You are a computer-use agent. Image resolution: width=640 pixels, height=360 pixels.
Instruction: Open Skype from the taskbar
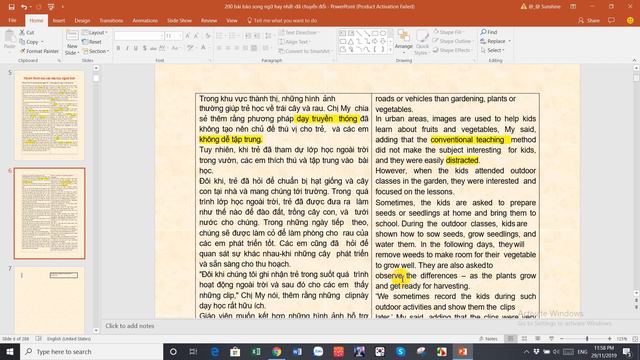click(x=400, y=351)
